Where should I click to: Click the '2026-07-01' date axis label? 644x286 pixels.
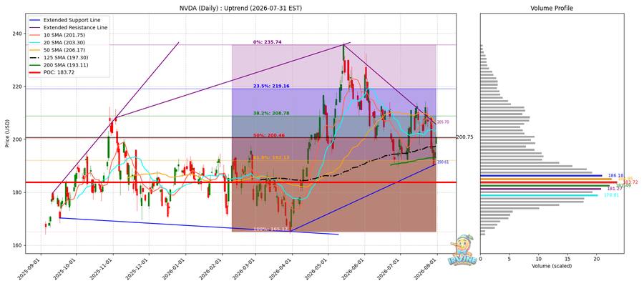[389, 269]
